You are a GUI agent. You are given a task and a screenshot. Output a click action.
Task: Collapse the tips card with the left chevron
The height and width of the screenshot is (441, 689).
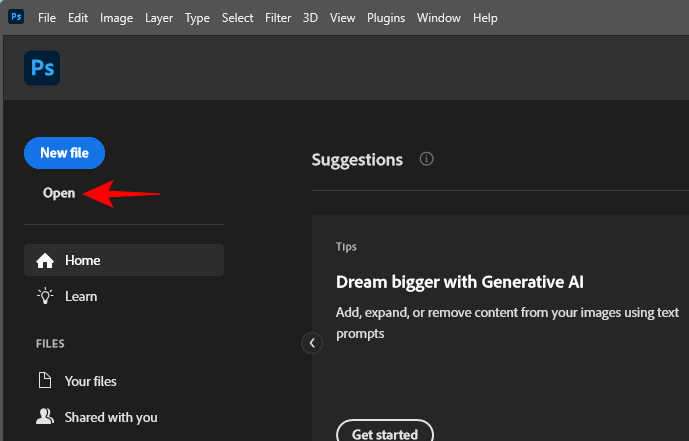312,343
